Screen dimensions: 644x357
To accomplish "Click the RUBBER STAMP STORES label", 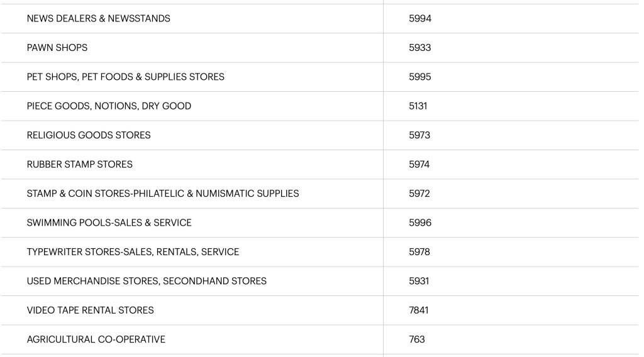I will [x=79, y=165].
